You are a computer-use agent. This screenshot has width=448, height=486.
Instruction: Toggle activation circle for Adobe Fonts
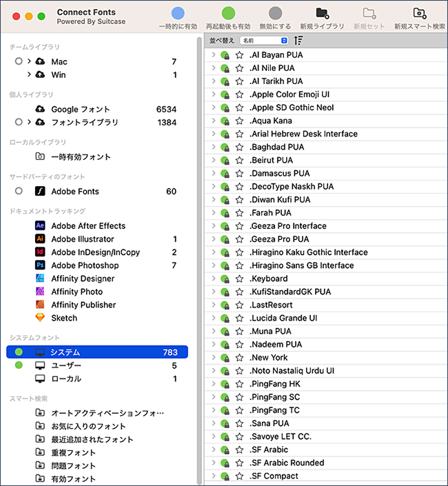click(19, 191)
